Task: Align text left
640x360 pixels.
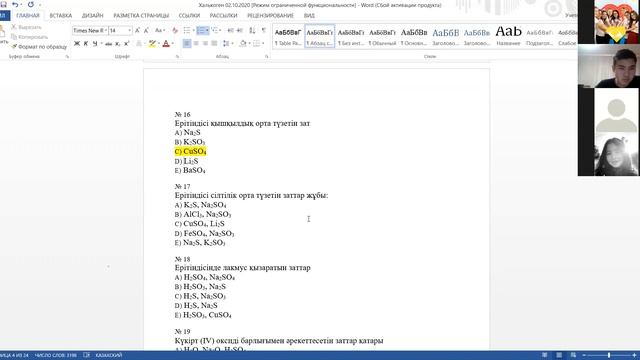Action: (x=187, y=43)
